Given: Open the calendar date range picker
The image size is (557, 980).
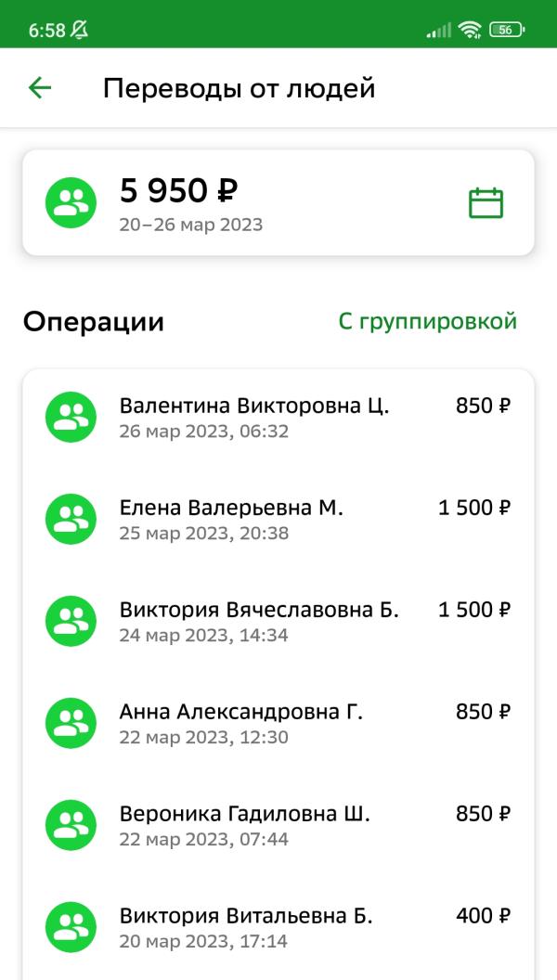Looking at the screenshot, I should [x=486, y=203].
